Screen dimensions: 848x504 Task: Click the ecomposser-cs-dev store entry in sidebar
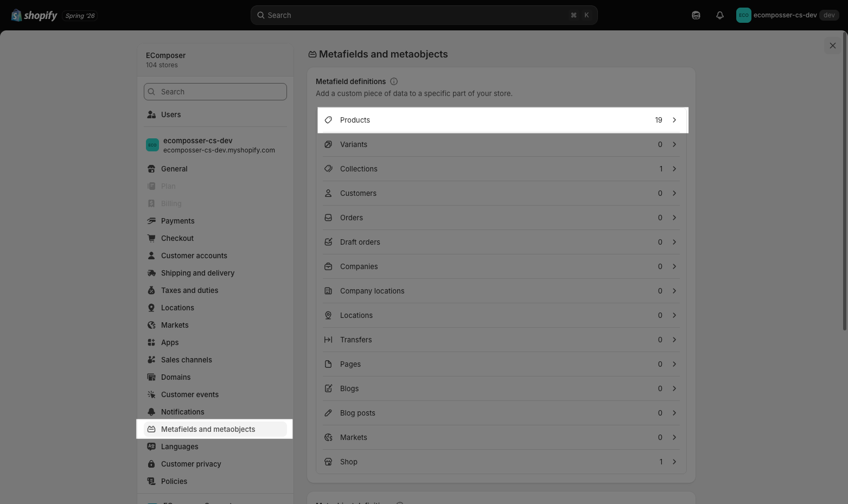pyautogui.click(x=215, y=145)
